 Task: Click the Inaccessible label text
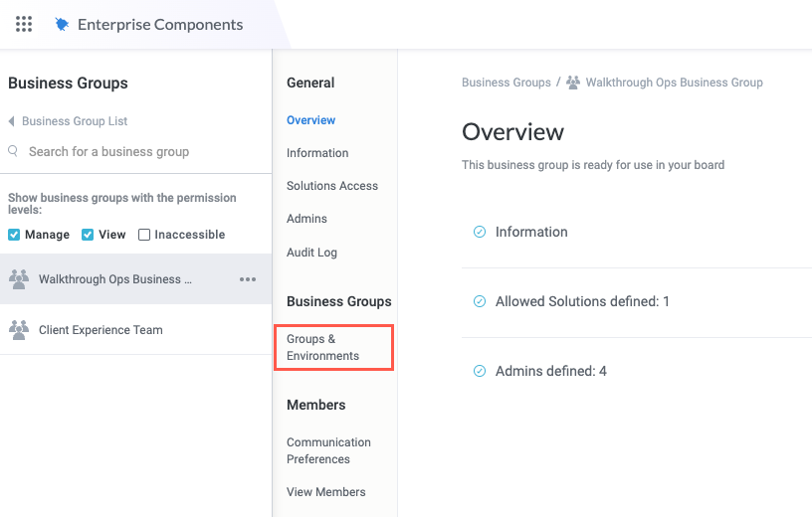(x=189, y=235)
